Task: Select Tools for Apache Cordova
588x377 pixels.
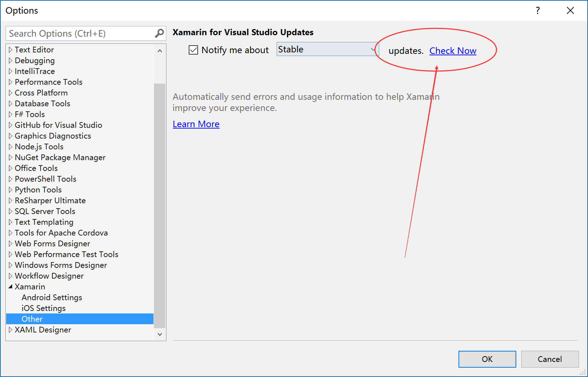Action: (61, 233)
